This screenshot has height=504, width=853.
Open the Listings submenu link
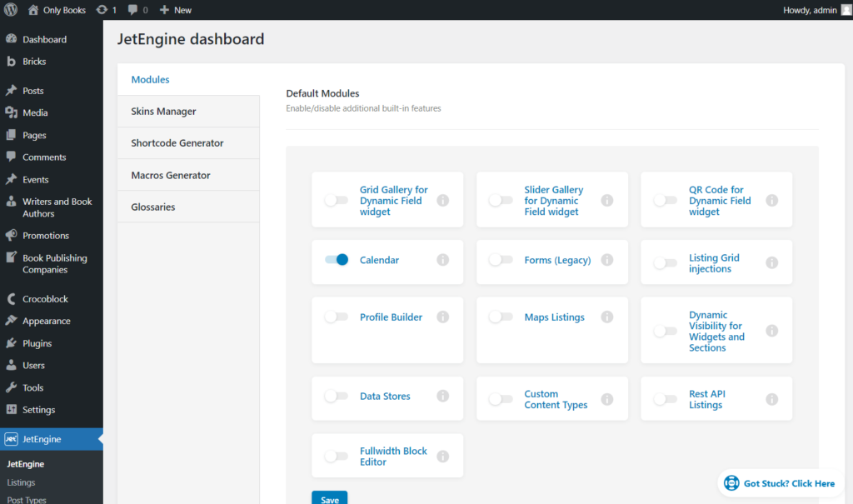coord(21,482)
